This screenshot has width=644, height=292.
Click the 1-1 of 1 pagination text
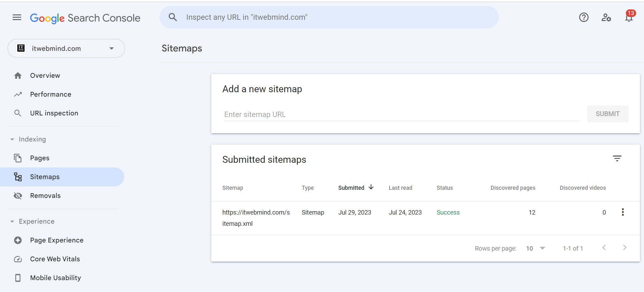click(573, 248)
